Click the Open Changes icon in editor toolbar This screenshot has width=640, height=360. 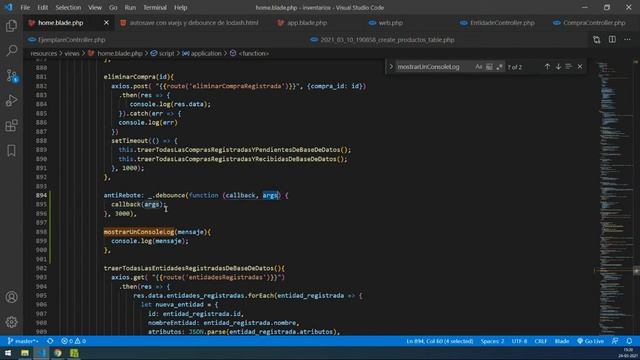(597, 40)
